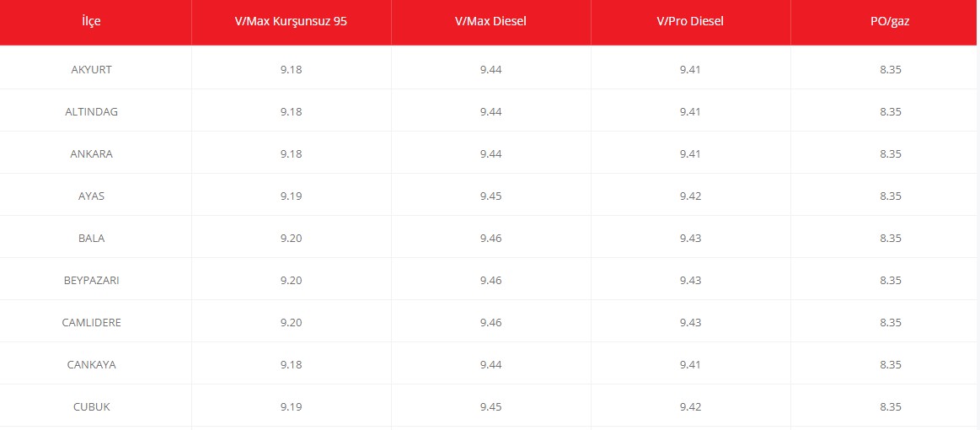Viewport: 980px width, 430px height.
Task: Click the V/Max Diesel column header
Action: 491,21
